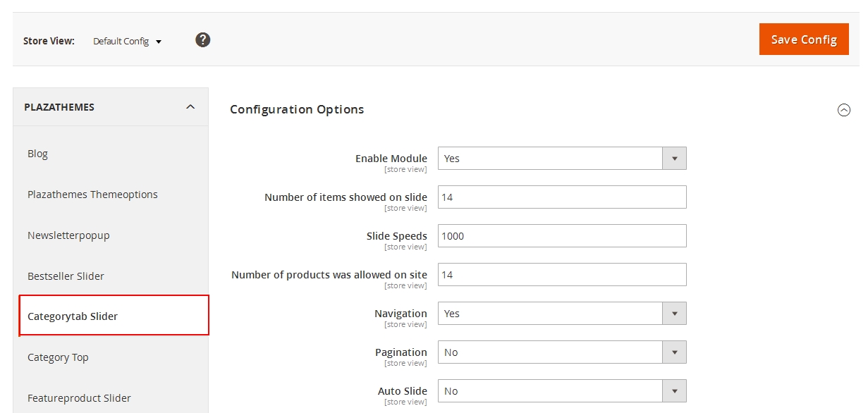Collapse Configuration Options via the circle arrow
This screenshot has width=868, height=413.
[x=844, y=110]
